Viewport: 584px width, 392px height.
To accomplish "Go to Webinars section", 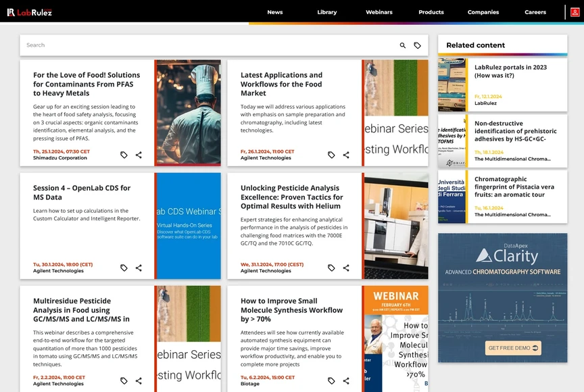I will point(379,12).
